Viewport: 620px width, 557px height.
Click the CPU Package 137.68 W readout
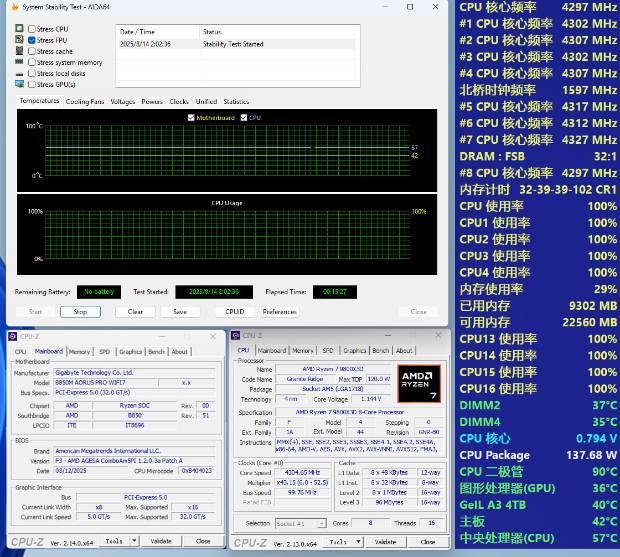(x=538, y=455)
